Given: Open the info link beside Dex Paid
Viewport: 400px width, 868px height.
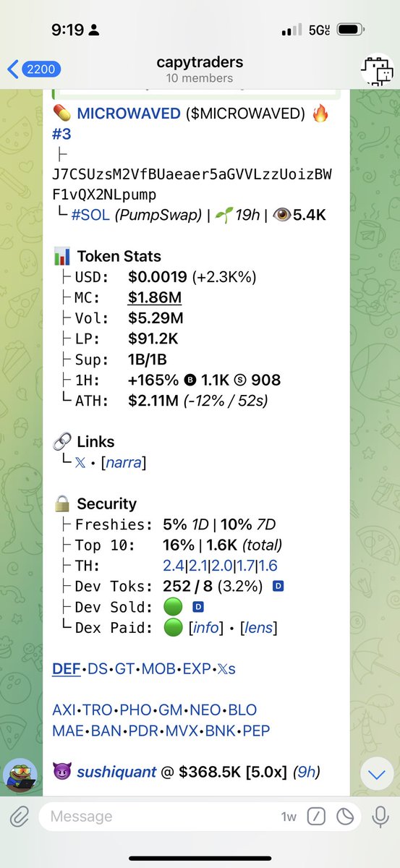Looking at the screenshot, I should (204, 628).
